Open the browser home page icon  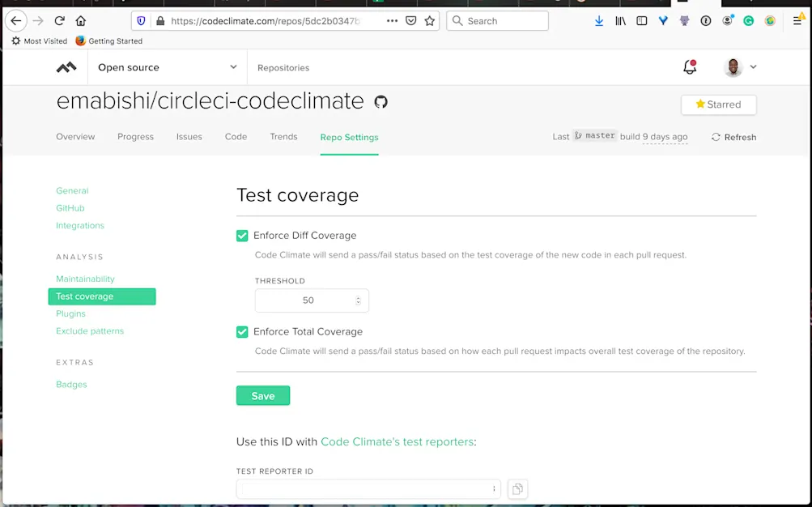coord(81,21)
